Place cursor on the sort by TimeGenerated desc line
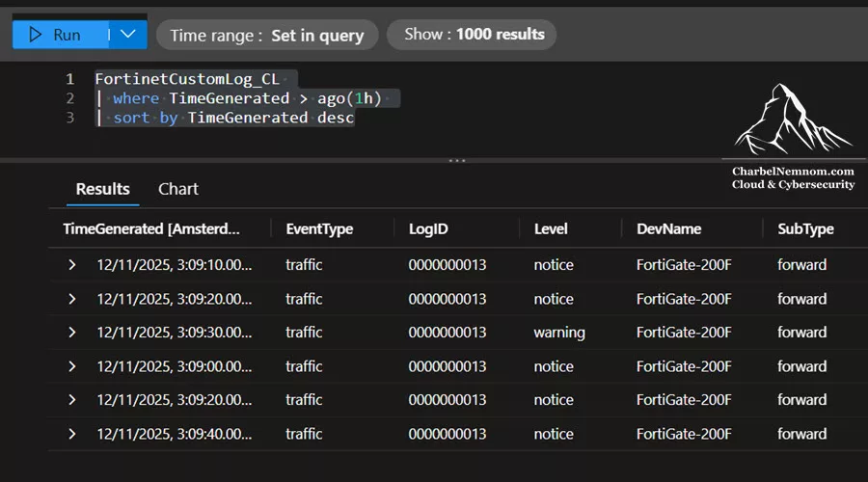This screenshot has width=868, height=482. coord(226,118)
